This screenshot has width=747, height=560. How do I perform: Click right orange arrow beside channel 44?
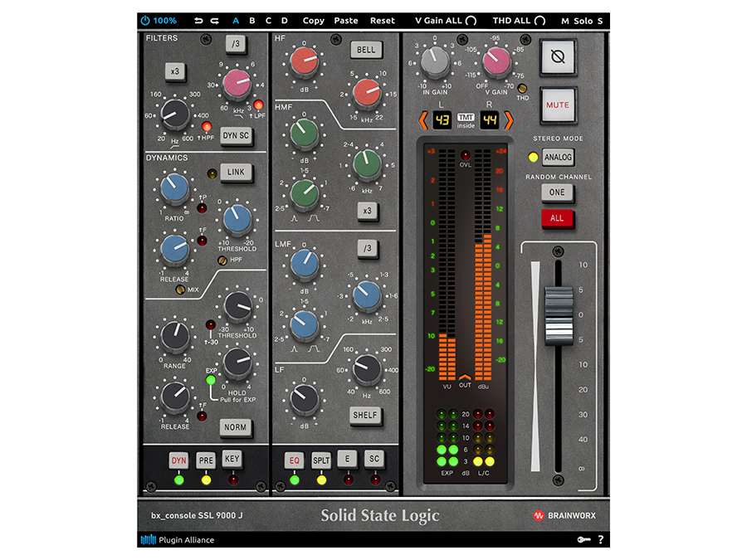pos(509,122)
